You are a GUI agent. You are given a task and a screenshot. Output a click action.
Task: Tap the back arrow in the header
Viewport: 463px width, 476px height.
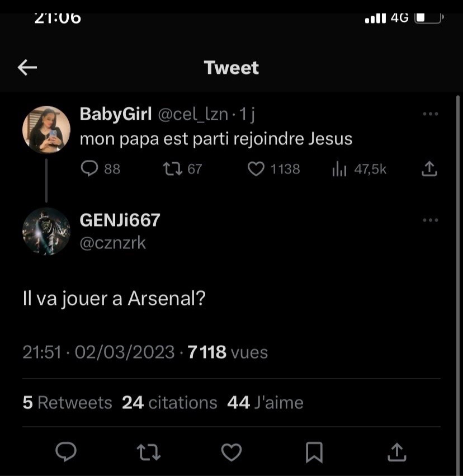tap(27, 68)
